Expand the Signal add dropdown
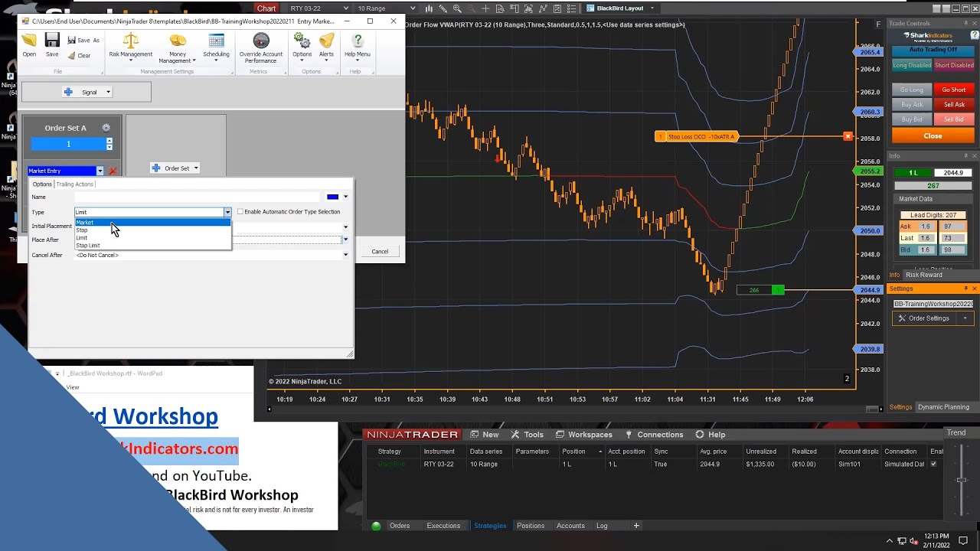 point(108,92)
